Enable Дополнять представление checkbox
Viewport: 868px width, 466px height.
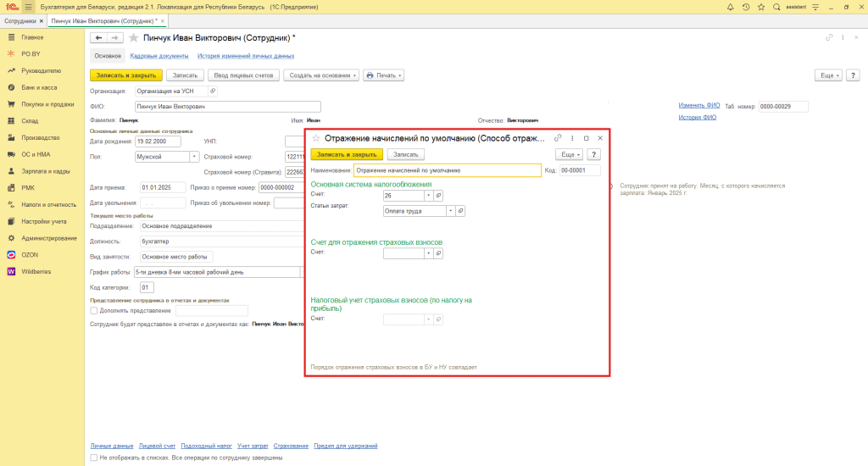click(94, 310)
